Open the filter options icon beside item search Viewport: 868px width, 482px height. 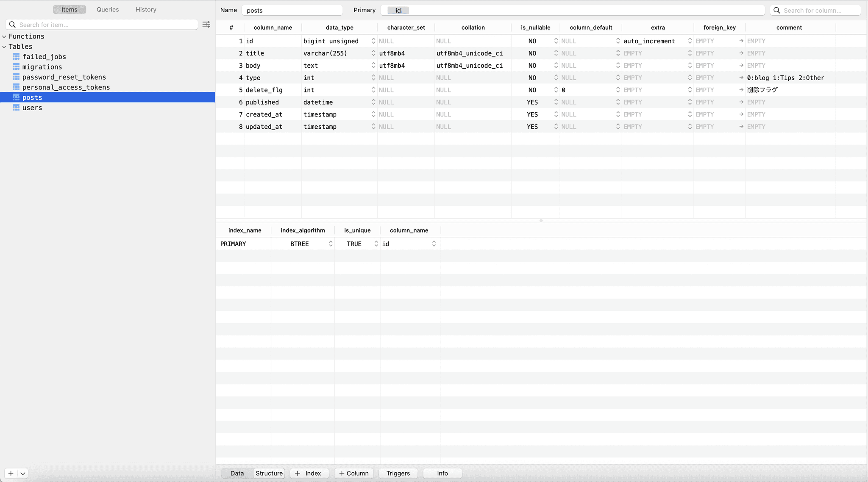click(x=206, y=24)
